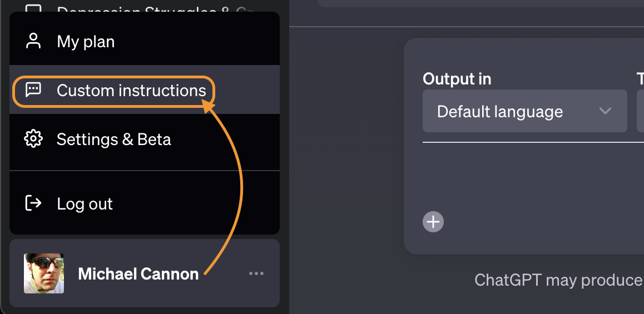The width and height of the screenshot is (644, 314).
Task: Click the Log out arrow icon
Action: tap(34, 203)
